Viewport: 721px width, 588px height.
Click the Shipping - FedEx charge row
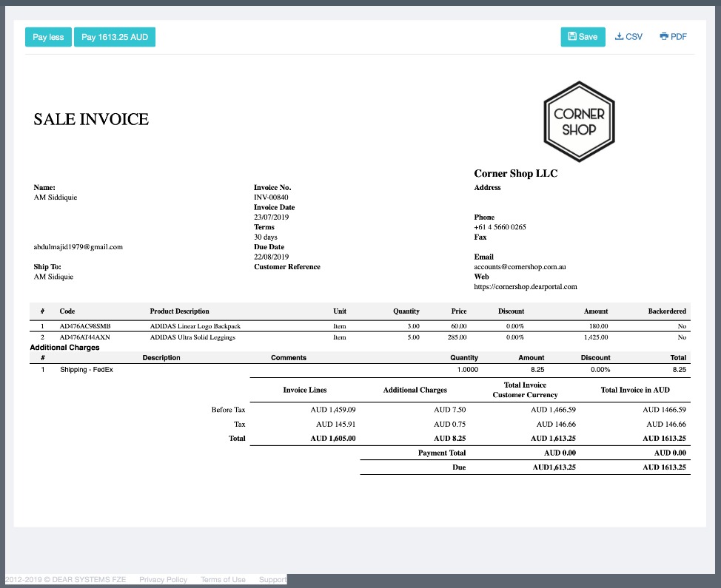(x=87, y=369)
